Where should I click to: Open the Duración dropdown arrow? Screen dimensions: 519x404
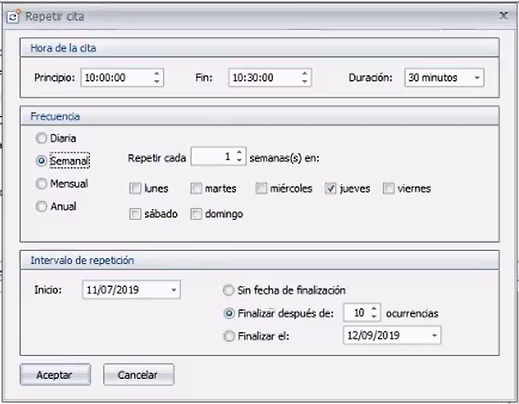tap(477, 78)
